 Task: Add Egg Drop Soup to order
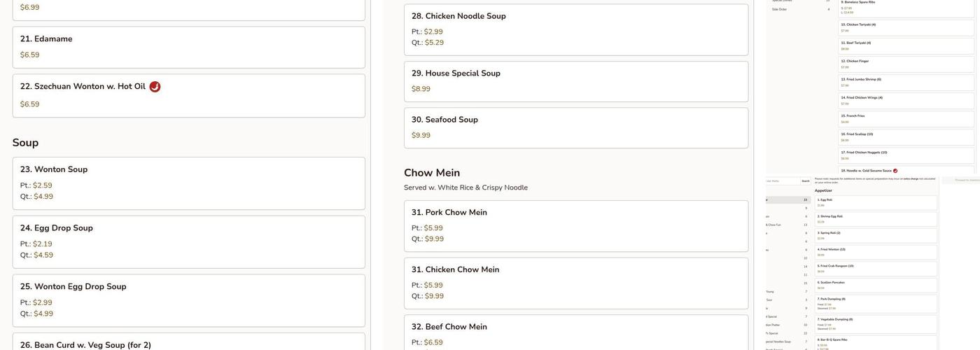[x=188, y=241]
